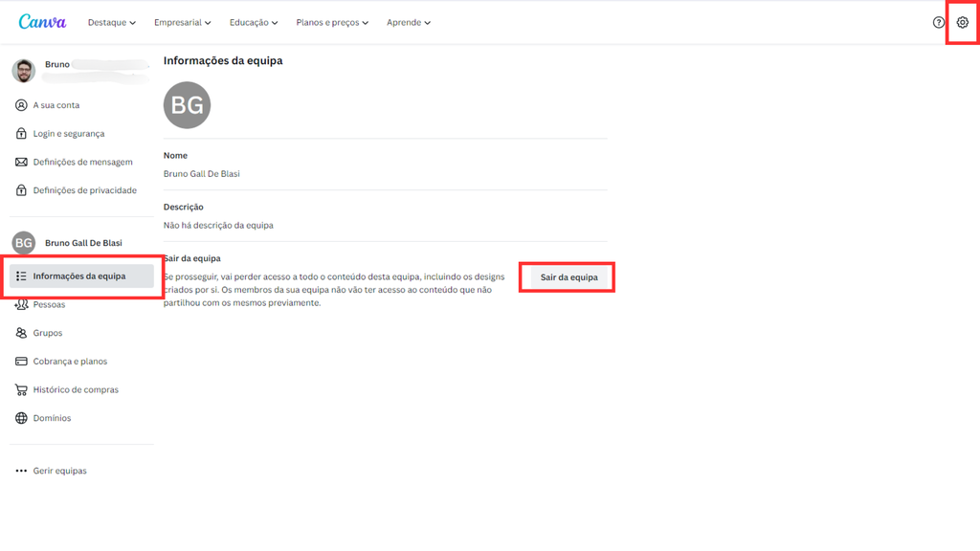
Task: Open the Educação dropdown
Action: [x=254, y=23]
